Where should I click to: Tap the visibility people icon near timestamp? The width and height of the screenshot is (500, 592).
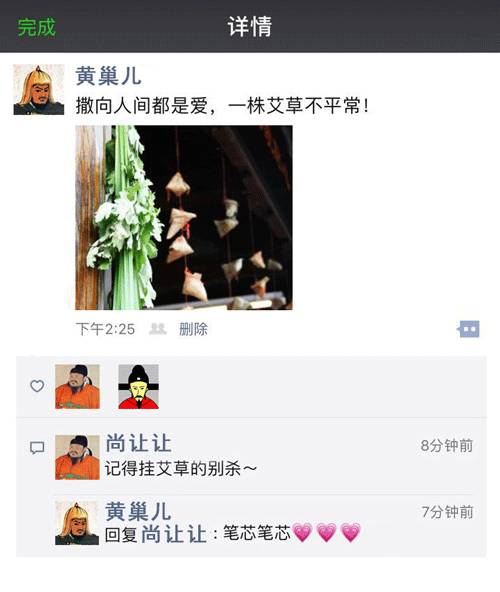click(x=158, y=329)
